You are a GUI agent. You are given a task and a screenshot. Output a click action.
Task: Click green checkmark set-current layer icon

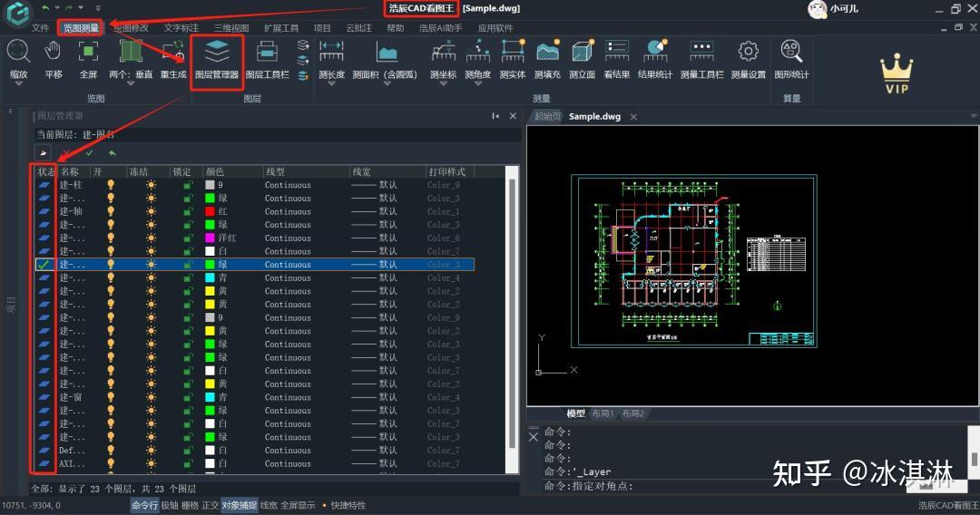pyautogui.click(x=89, y=152)
